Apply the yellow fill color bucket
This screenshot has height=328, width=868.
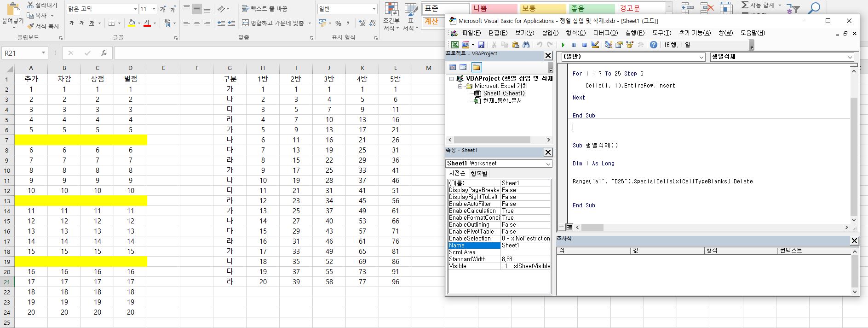[132, 23]
